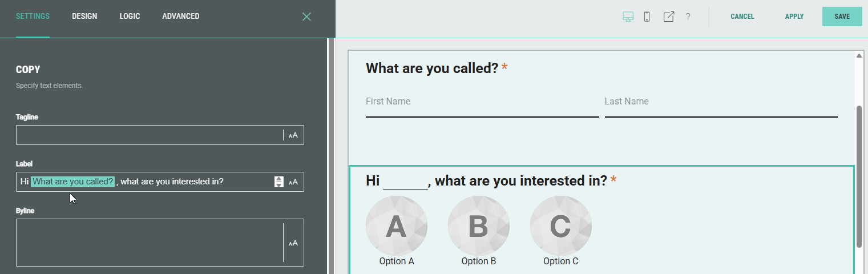Switch to mobile preview icon

pyautogui.click(x=647, y=17)
